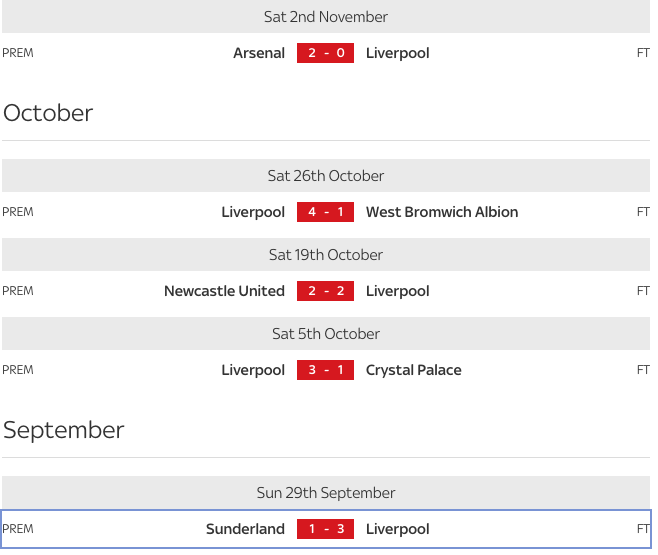Viewport: 658px width, 555px height.
Task: Click the Sun 29th September date header
Action: pyautogui.click(x=326, y=492)
